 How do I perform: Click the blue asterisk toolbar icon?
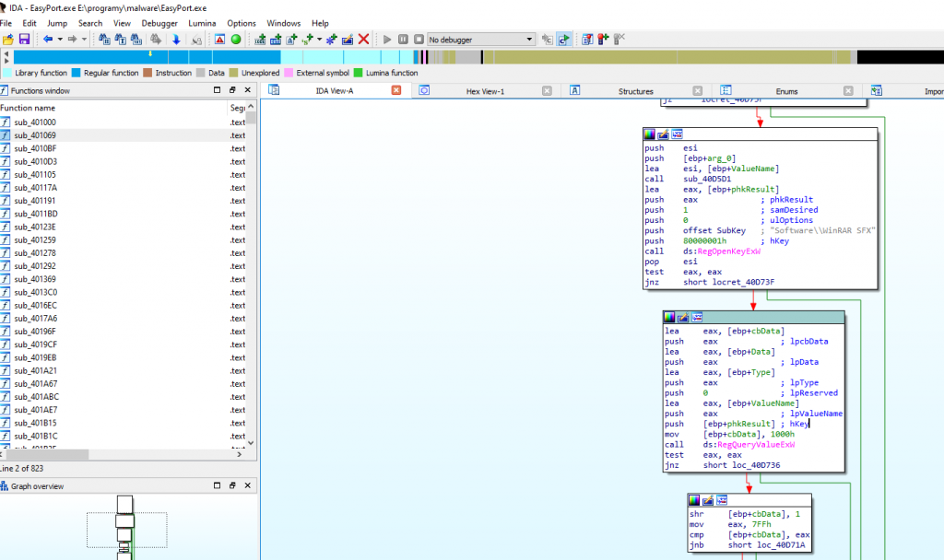(x=331, y=40)
